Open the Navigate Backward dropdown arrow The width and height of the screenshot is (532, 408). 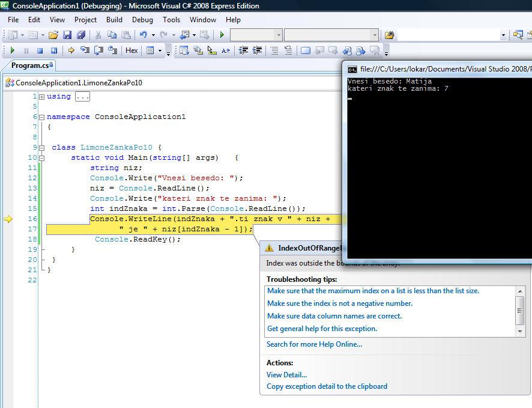pos(194,35)
